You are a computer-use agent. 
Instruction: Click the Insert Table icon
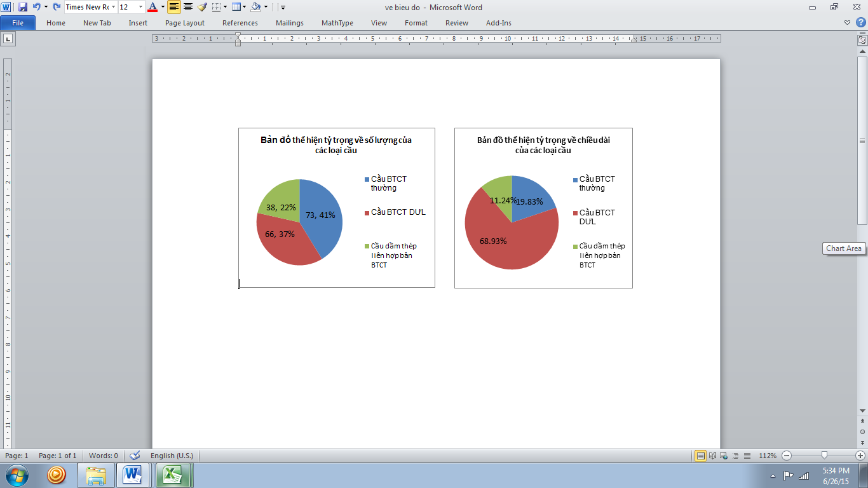pos(236,7)
